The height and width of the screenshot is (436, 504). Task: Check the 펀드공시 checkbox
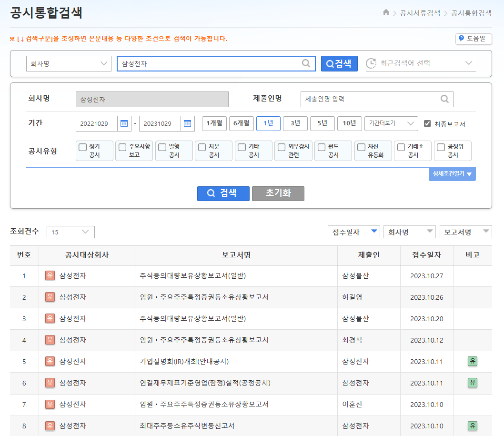(x=322, y=147)
